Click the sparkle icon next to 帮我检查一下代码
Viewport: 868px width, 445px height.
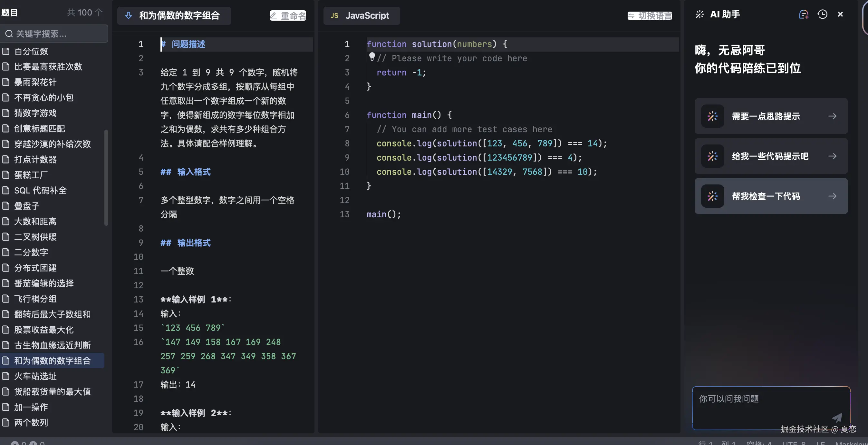coord(712,196)
